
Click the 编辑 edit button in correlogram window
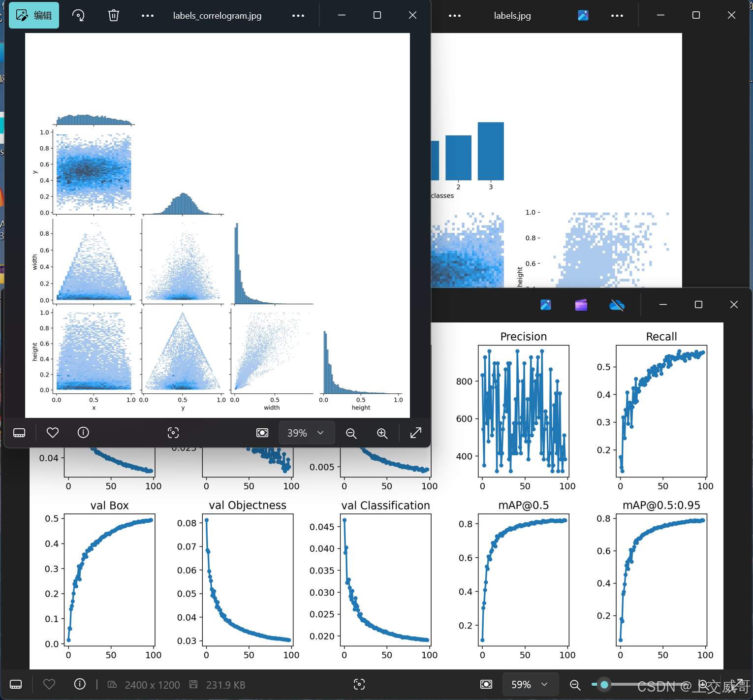pyautogui.click(x=34, y=15)
